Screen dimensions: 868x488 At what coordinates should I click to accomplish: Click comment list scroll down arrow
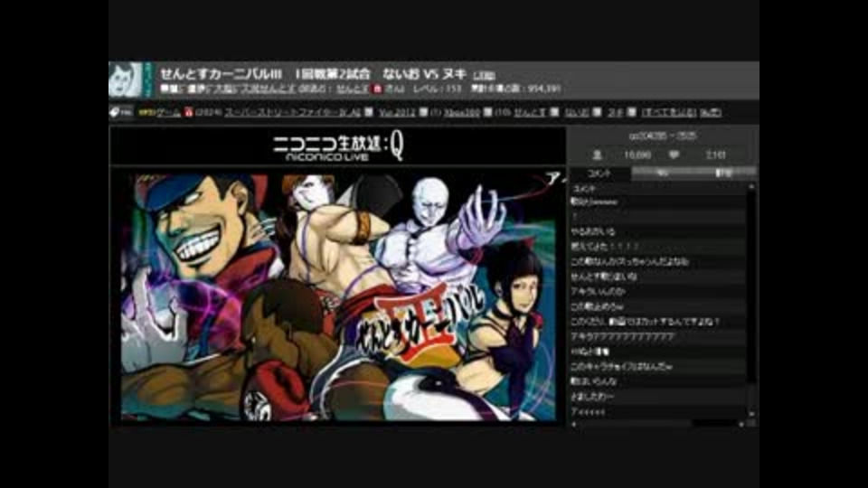pyautogui.click(x=751, y=414)
